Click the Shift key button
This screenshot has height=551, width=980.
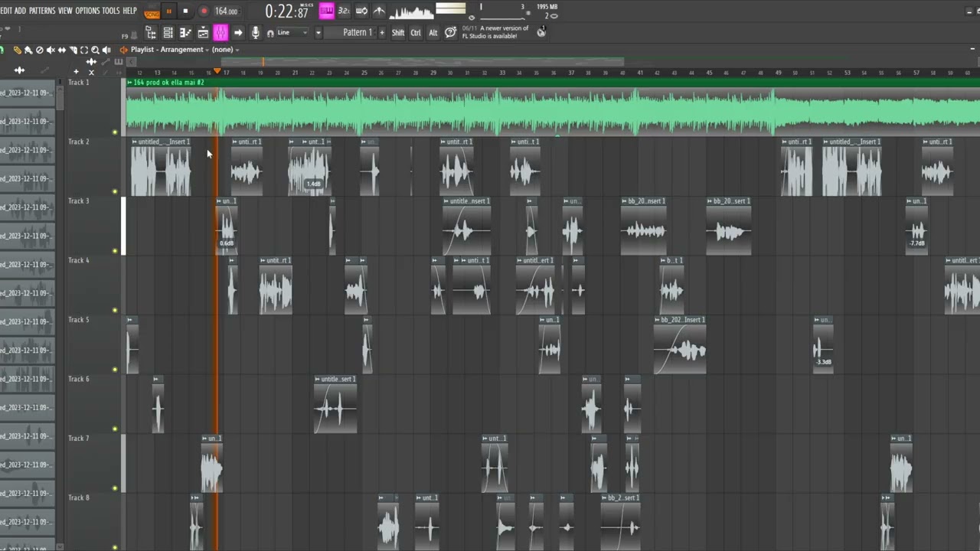click(x=398, y=33)
